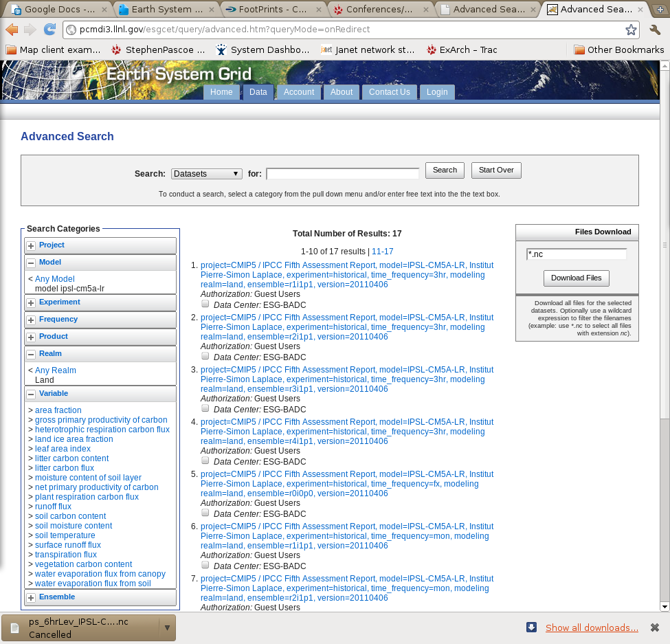Open the cancelled download's arrow menu
This screenshot has width=670, height=644.
pos(167,627)
